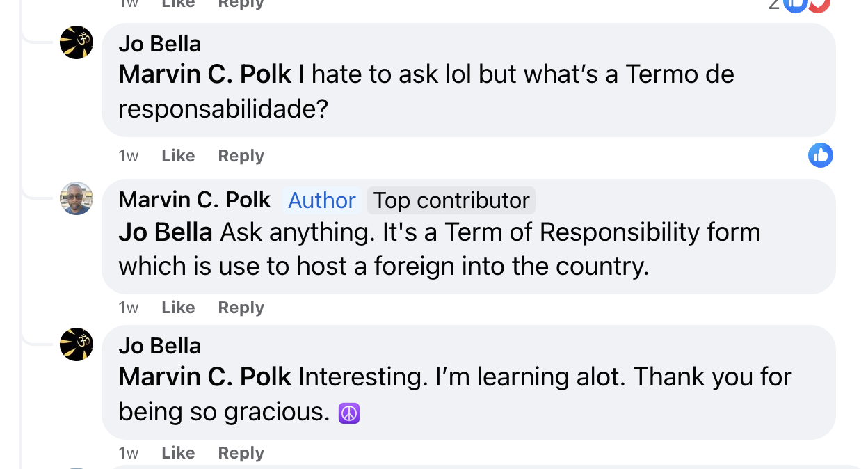Like Marvin's Term of Responsibility answer
The width and height of the screenshot is (868, 469).
(x=178, y=308)
